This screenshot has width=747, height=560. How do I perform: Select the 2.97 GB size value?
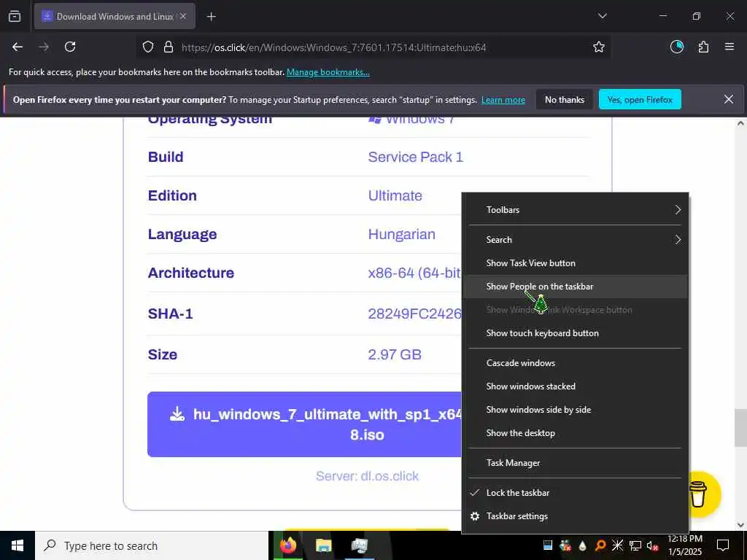point(395,355)
